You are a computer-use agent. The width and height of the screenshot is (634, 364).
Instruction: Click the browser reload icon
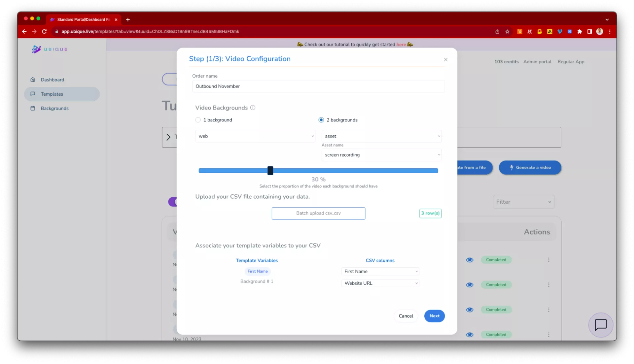pos(44,32)
